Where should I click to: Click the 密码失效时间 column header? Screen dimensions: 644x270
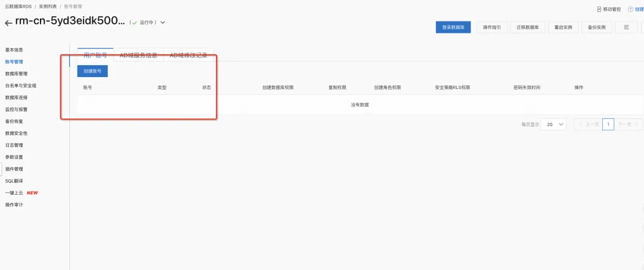(x=527, y=88)
